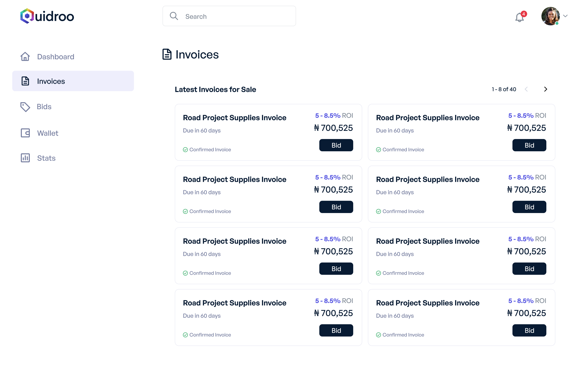
Task: Open notifications bell icon
Action: click(519, 17)
